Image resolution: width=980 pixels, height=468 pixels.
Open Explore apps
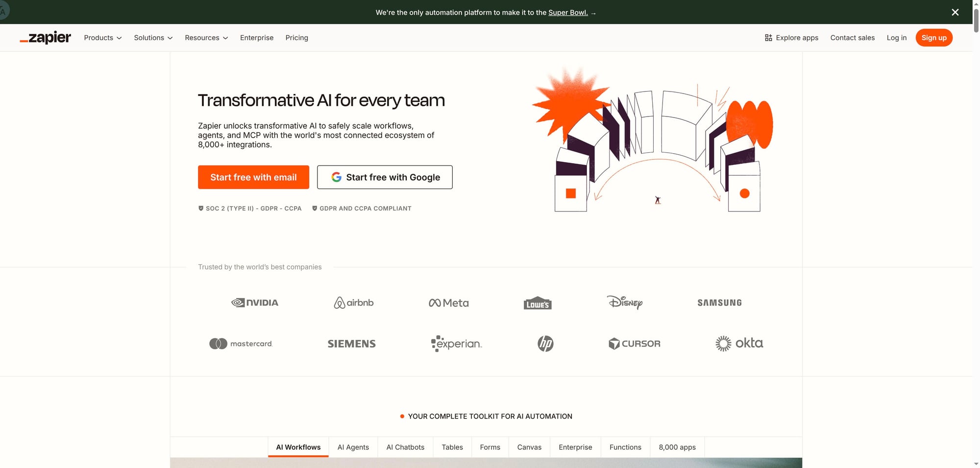tap(791, 38)
